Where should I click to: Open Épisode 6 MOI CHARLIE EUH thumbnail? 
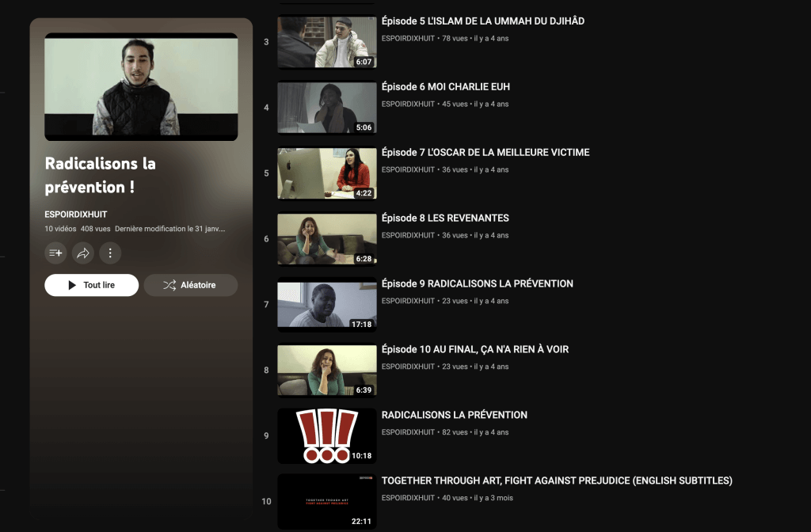click(326, 108)
